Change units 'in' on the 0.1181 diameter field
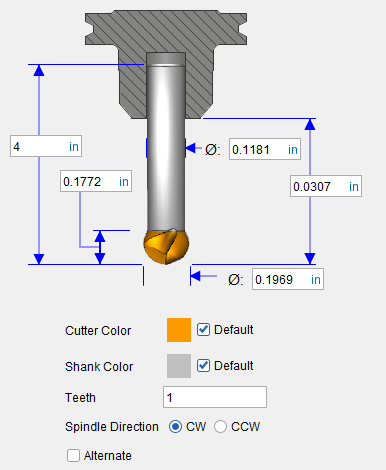Image resolution: width=386 pixels, height=470 pixels. [293, 150]
